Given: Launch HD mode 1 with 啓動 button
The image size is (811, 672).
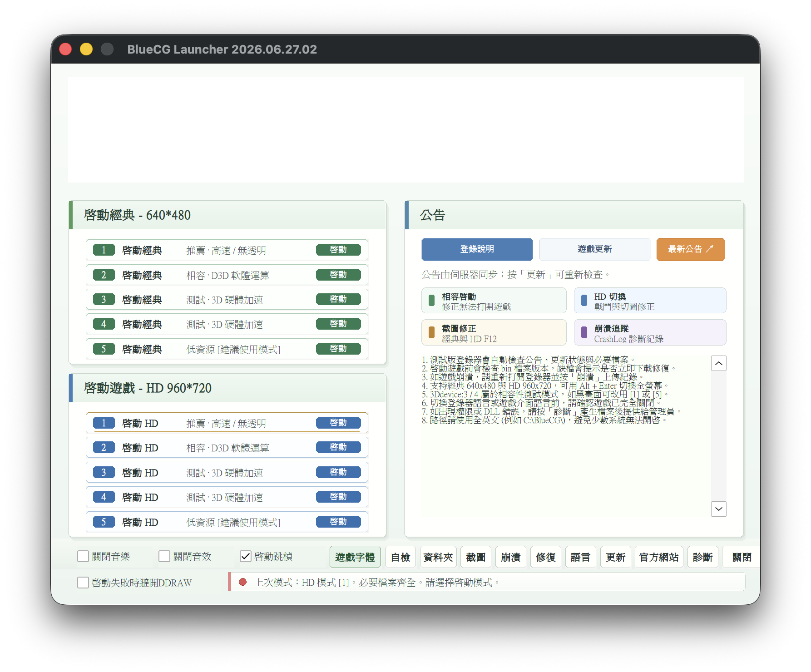Looking at the screenshot, I should coord(338,423).
